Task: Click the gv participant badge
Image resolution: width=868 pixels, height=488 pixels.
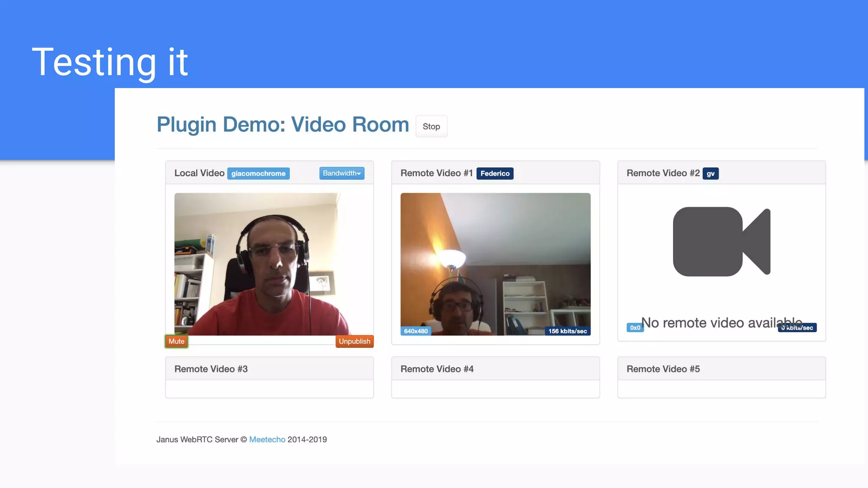Action: click(x=710, y=174)
